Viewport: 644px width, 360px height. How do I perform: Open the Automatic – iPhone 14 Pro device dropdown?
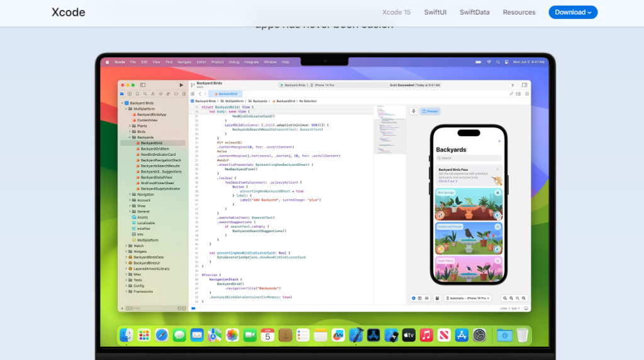pos(468,298)
